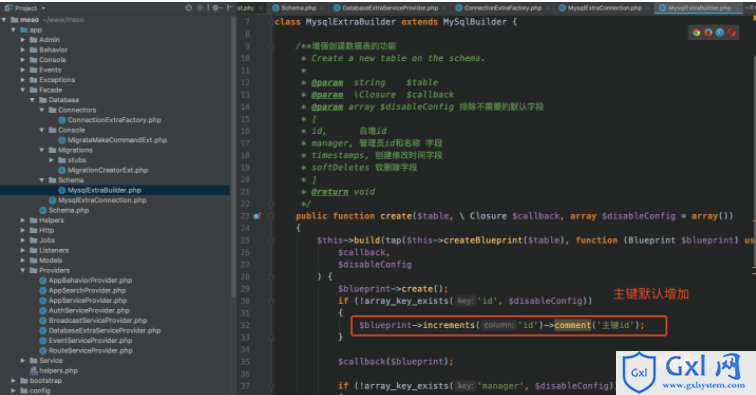
Task: Select the Listeners folder
Action: point(54,250)
